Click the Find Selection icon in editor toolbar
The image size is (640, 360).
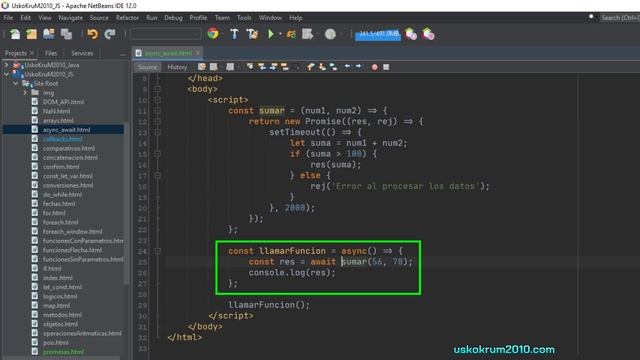pyautogui.click(x=250, y=67)
